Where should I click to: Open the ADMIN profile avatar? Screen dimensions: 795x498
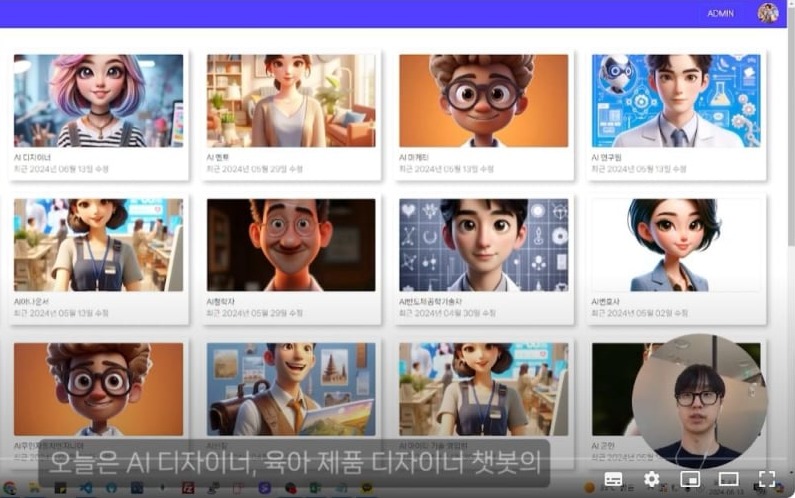pyautogui.click(x=768, y=13)
